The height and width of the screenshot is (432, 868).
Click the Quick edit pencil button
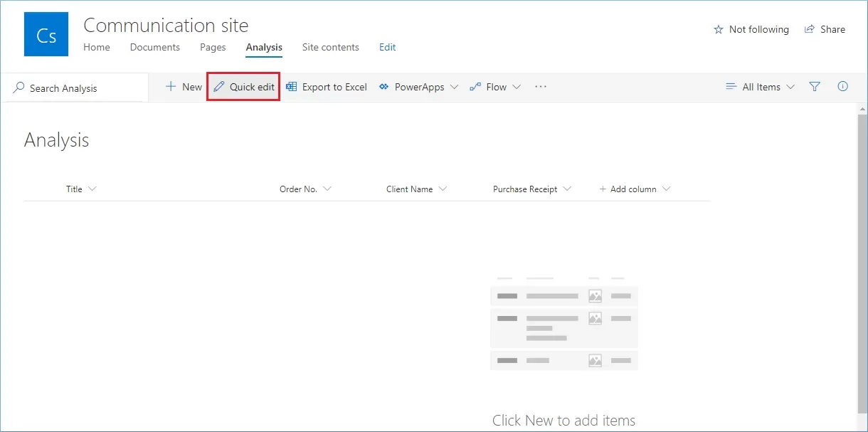[x=243, y=87]
